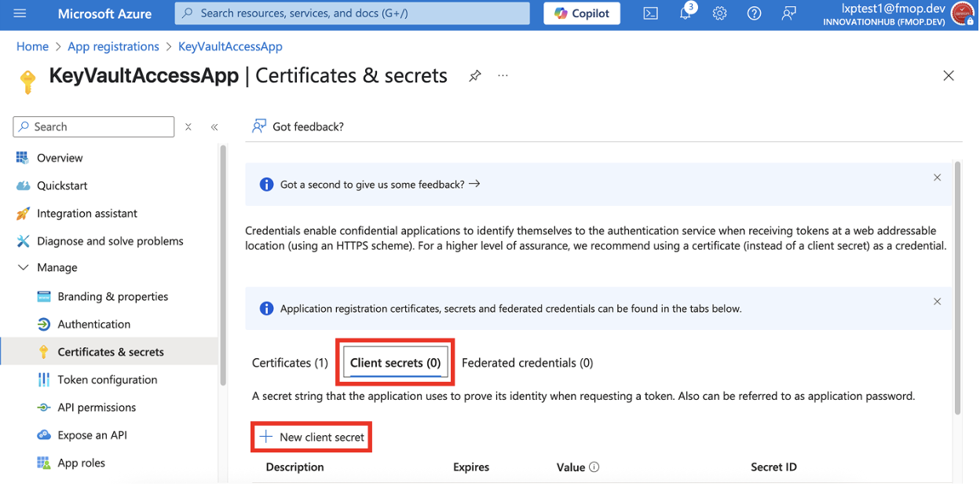Open App registrations breadcrumb
The image size is (980, 487).
click(x=113, y=46)
